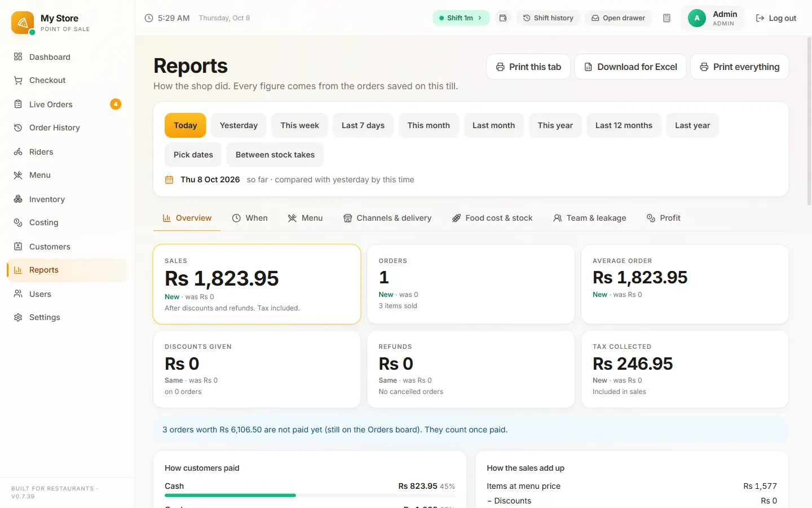Switch to the Channels & delivery tab
The height and width of the screenshot is (508, 812).
387,218
